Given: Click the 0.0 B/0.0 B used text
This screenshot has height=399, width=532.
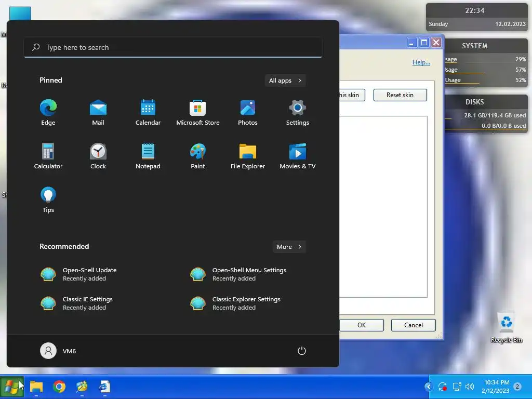Looking at the screenshot, I should tap(504, 126).
